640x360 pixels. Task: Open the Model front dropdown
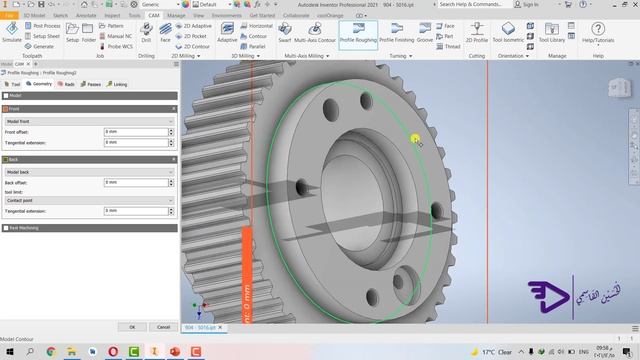pyautogui.click(x=89, y=121)
